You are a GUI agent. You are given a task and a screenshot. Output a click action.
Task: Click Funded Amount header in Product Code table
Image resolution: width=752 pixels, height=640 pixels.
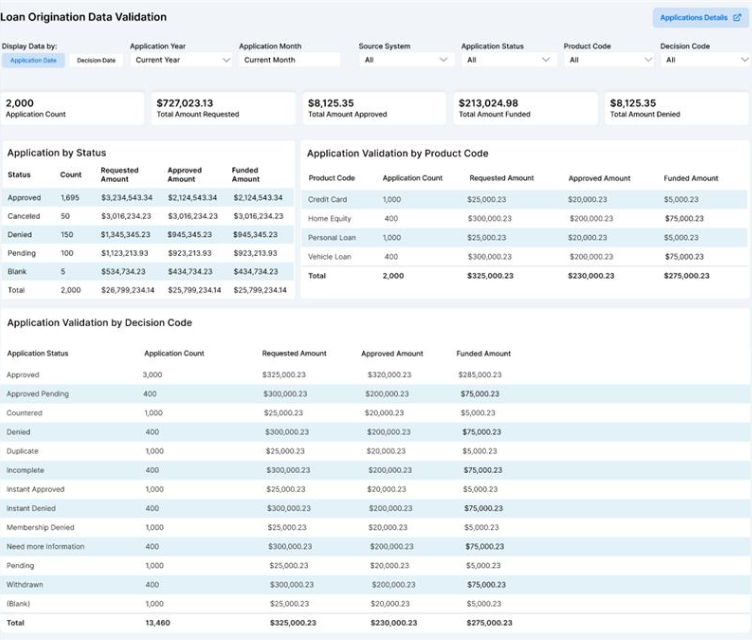click(x=690, y=178)
